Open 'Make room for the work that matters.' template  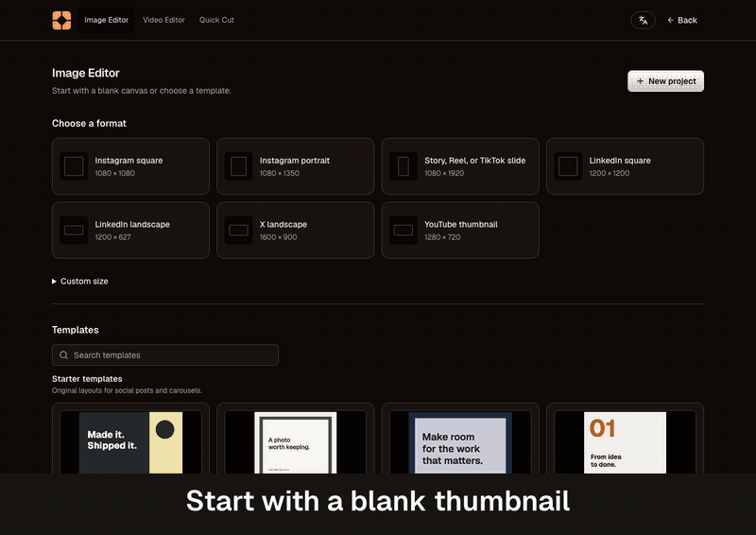[460, 440]
